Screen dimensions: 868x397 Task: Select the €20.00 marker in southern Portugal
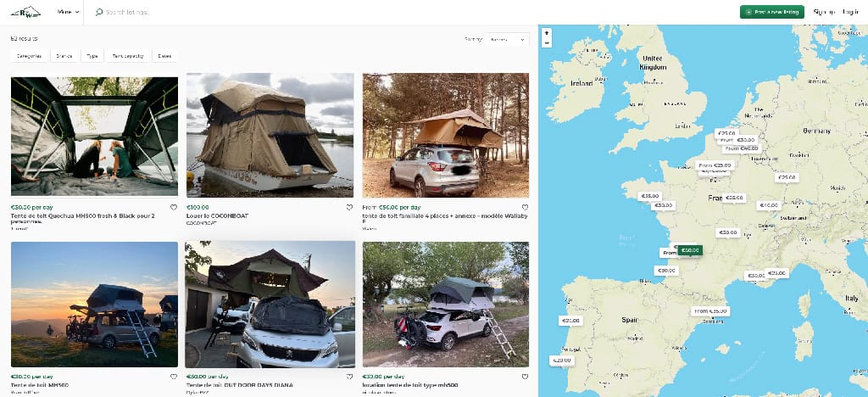pos(562,361)
